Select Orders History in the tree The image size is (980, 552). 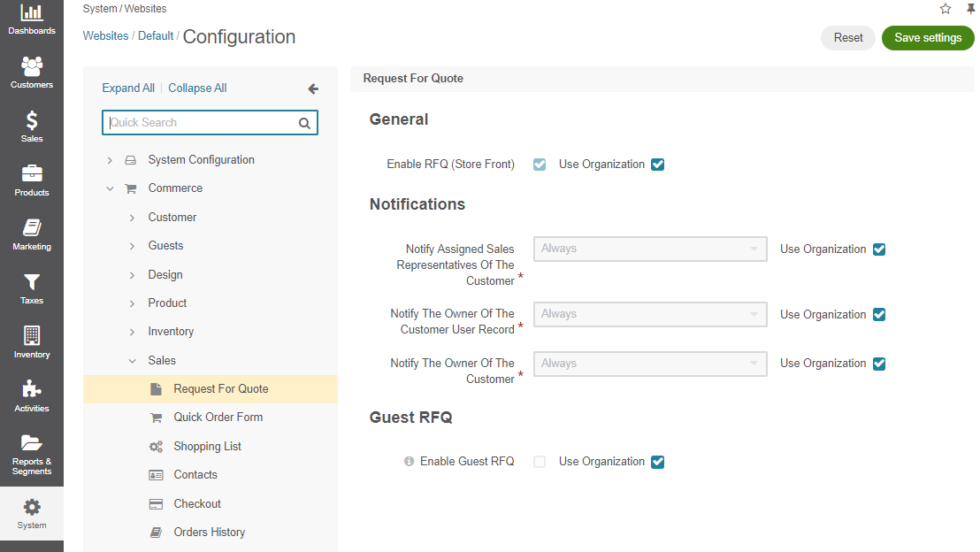210,532
